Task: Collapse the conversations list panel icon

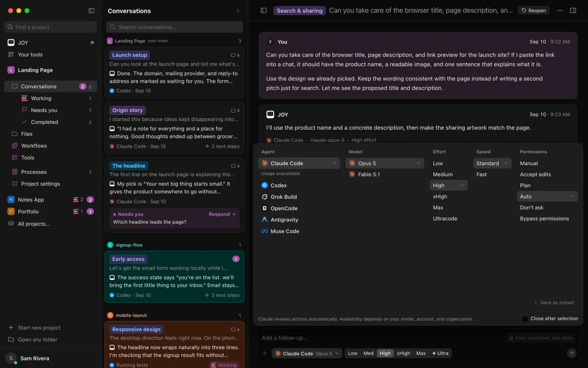Action: click(264, 10)
